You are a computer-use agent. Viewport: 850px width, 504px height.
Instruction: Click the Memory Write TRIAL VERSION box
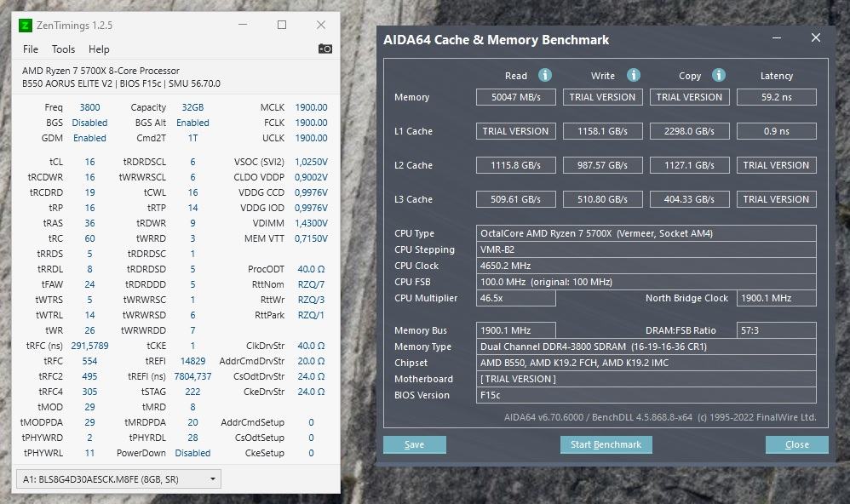point(603,97)
